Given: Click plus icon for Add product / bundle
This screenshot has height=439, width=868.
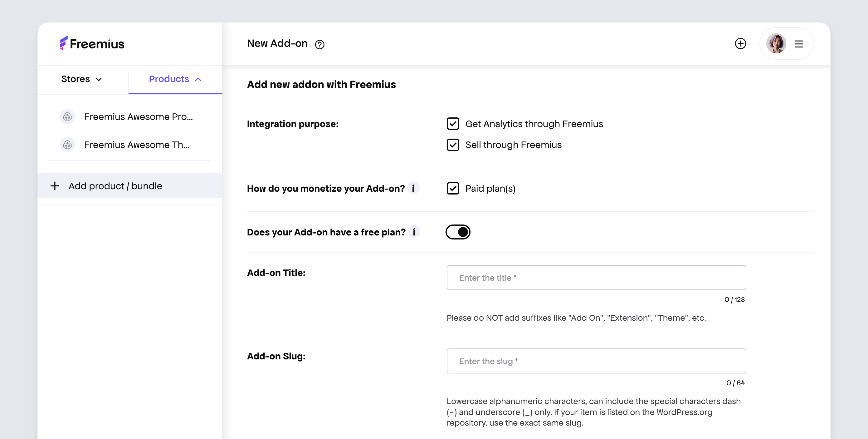Looking at the screenshot, I should 55,186.
